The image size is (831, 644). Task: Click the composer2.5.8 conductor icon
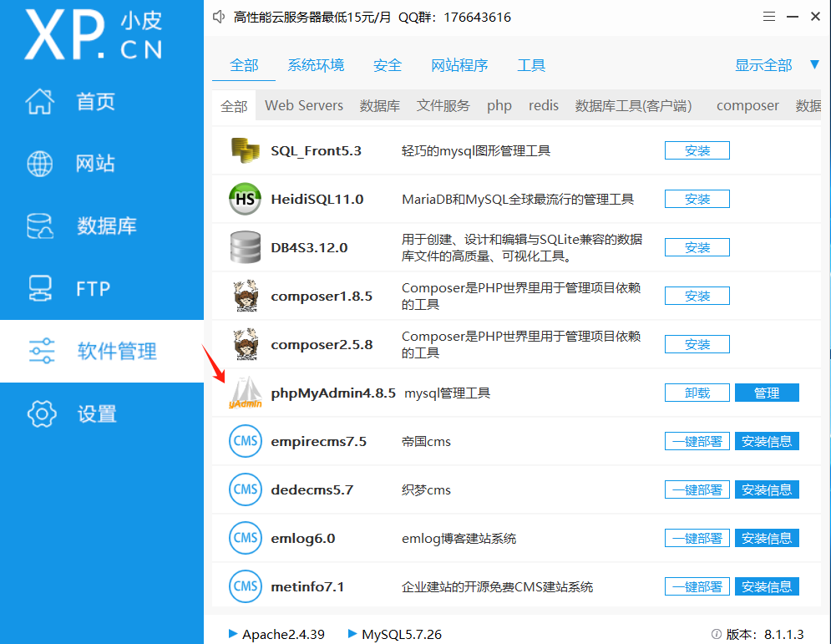(x=246, y=344)
